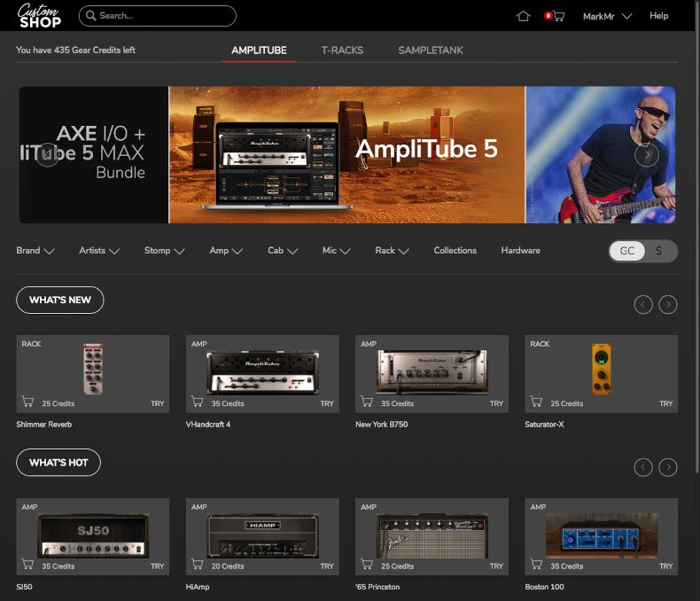
Task: Switch pricing to GC gear credits
Action: point(626,251)
